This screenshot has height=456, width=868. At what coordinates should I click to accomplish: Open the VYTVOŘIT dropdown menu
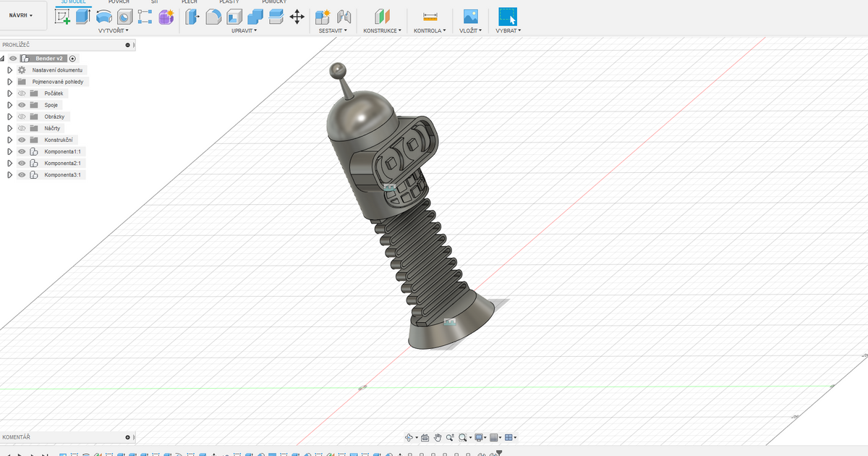point(112,30)
